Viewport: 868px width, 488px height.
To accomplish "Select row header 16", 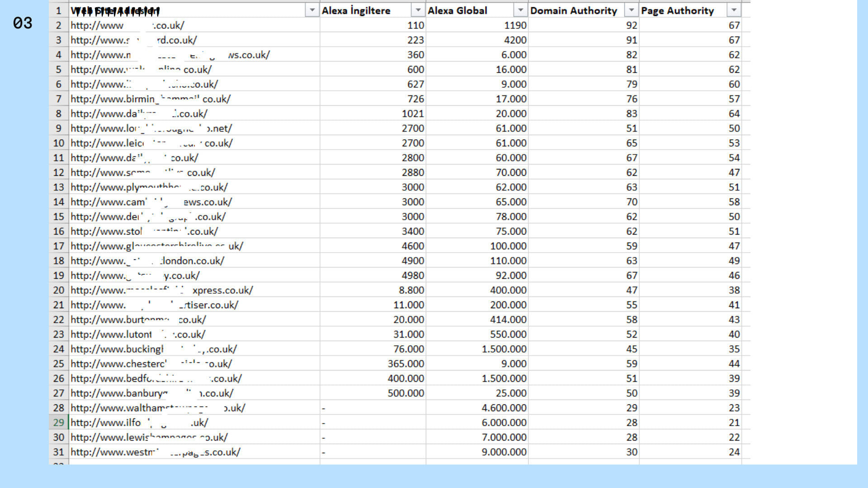I will coord(59,231).
